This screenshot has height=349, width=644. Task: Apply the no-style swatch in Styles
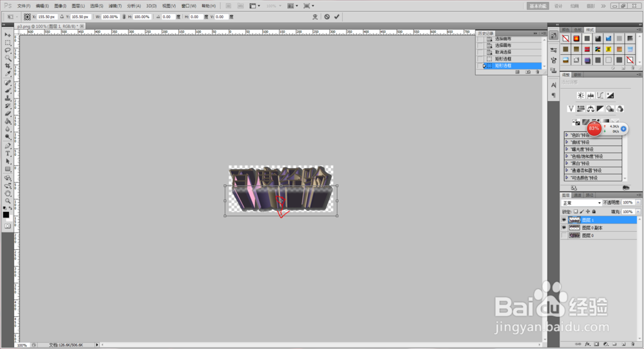click(565, 39)
